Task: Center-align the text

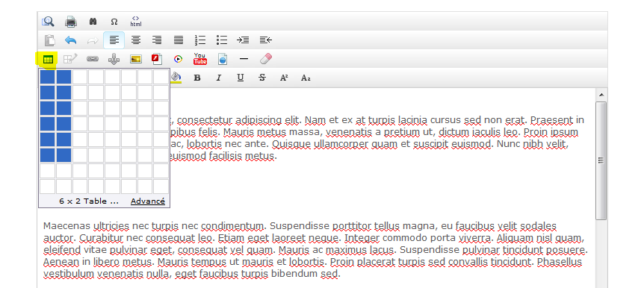Action: [135, 40]
